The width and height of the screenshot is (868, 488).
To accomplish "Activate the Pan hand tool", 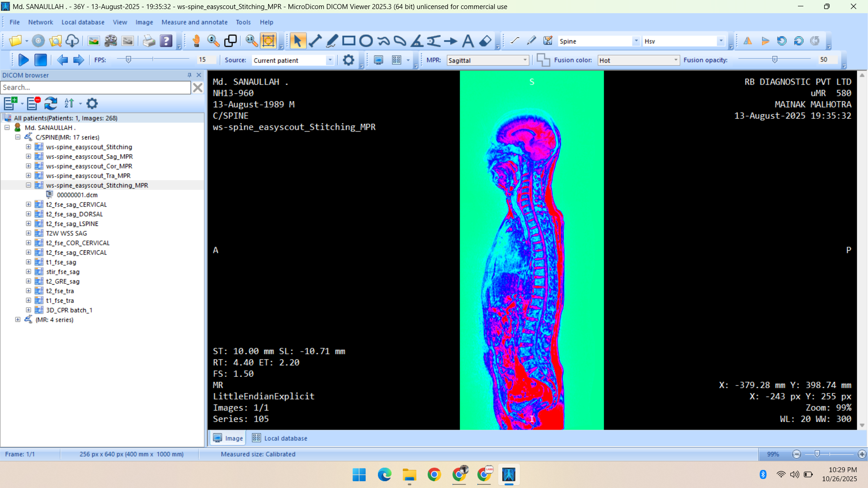I will [196, 41].
